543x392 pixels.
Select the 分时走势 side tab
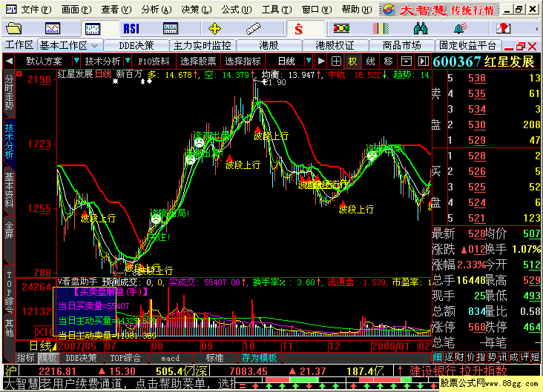(x=9, y=93)
